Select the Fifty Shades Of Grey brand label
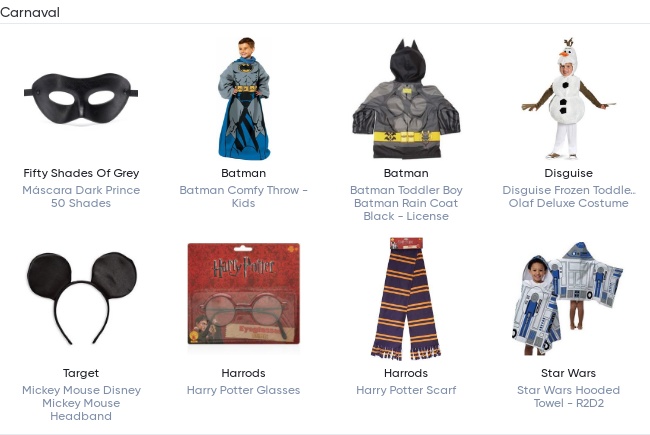Image resolution: width=650 pixels, height=435 pixels. pos(81,174)
